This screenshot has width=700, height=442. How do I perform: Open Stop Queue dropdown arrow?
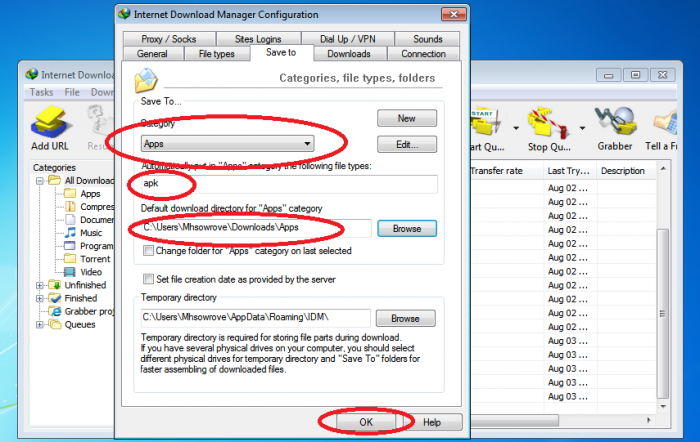pyautogui.click(x=583, y=128)
